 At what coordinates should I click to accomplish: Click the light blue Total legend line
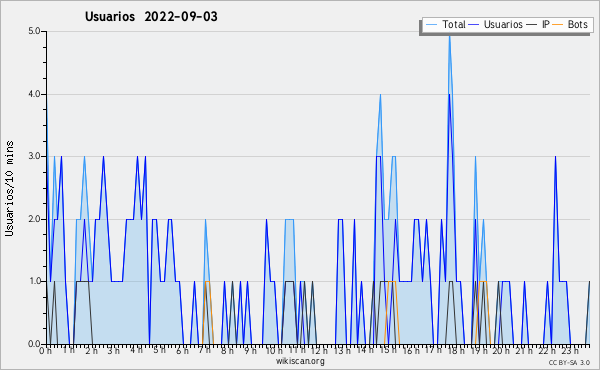432,25
